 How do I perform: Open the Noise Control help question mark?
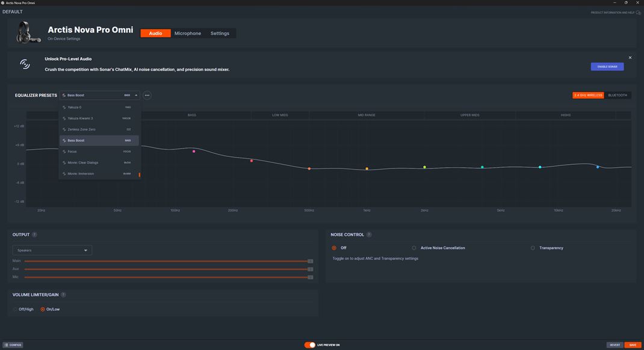[x=369, y=235]
